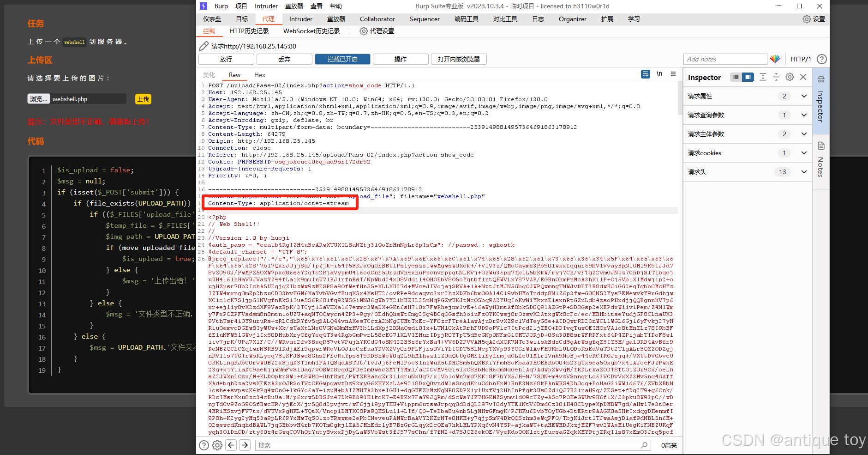Viewport: 868px width, 455px height.
Task: Click the 搜索 search field at bottom
Action: coord(452,445)
